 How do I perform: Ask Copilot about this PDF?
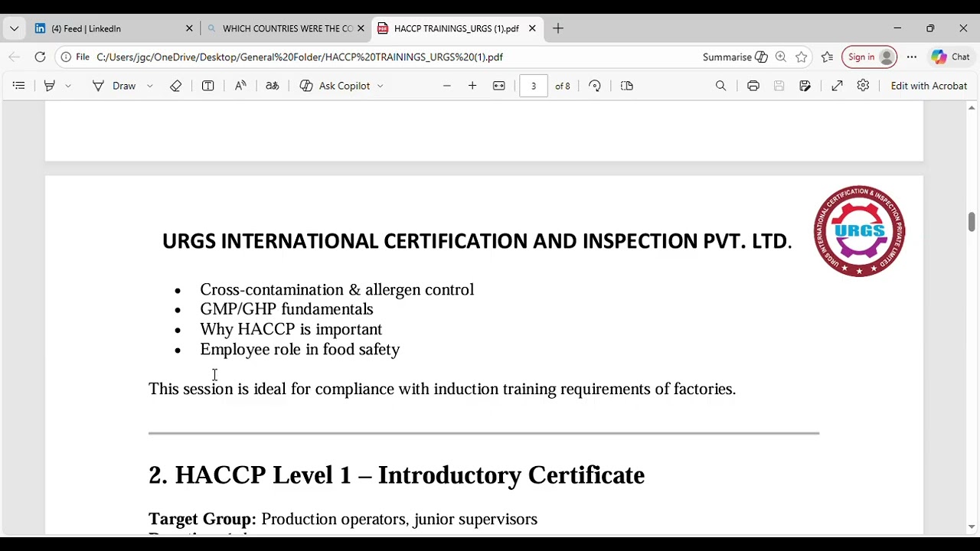pos(335,86)
